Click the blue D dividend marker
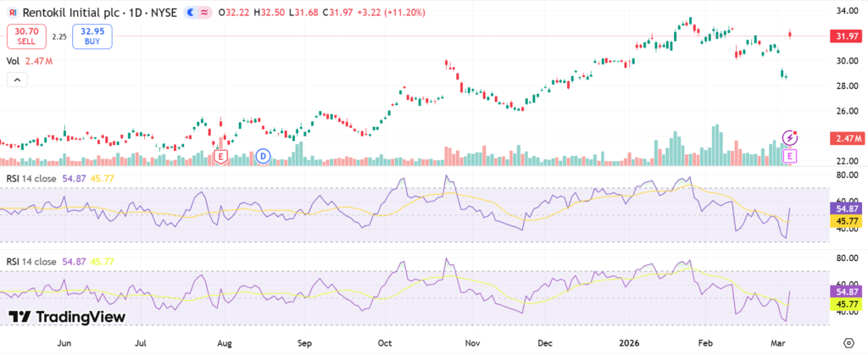Image resolution: width=868 pixels, height=355 pixels. pyautogui.click(x=263, y=156)
